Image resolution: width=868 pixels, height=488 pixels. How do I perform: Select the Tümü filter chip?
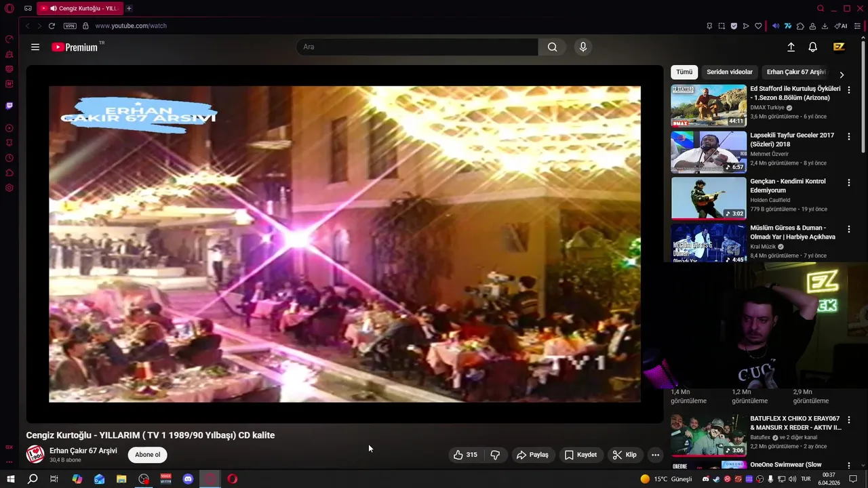pos(684,72)
